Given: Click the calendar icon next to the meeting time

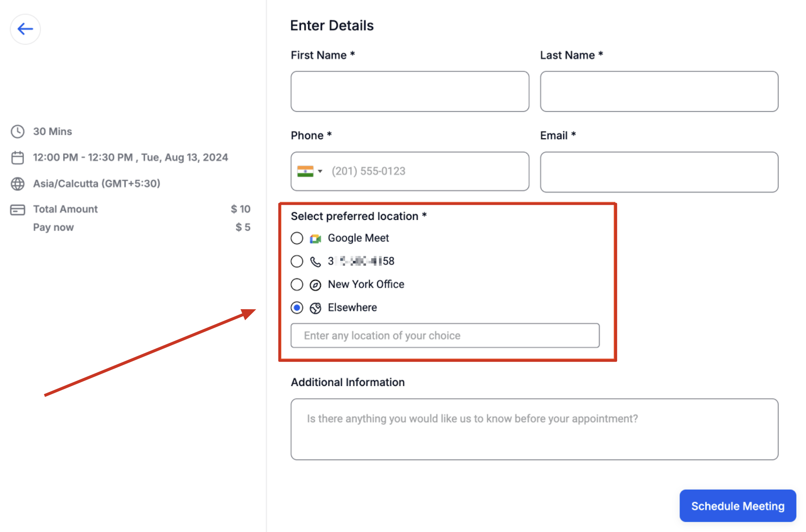Looking at the screenshot, I should 17,158.
